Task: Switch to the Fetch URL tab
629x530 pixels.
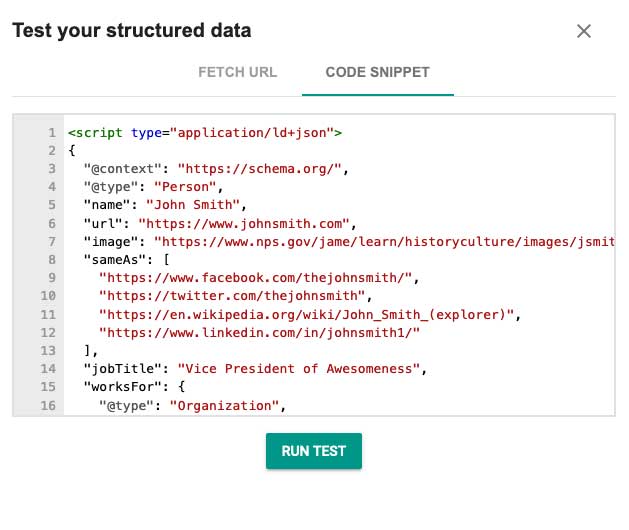Action: [237, 73]
